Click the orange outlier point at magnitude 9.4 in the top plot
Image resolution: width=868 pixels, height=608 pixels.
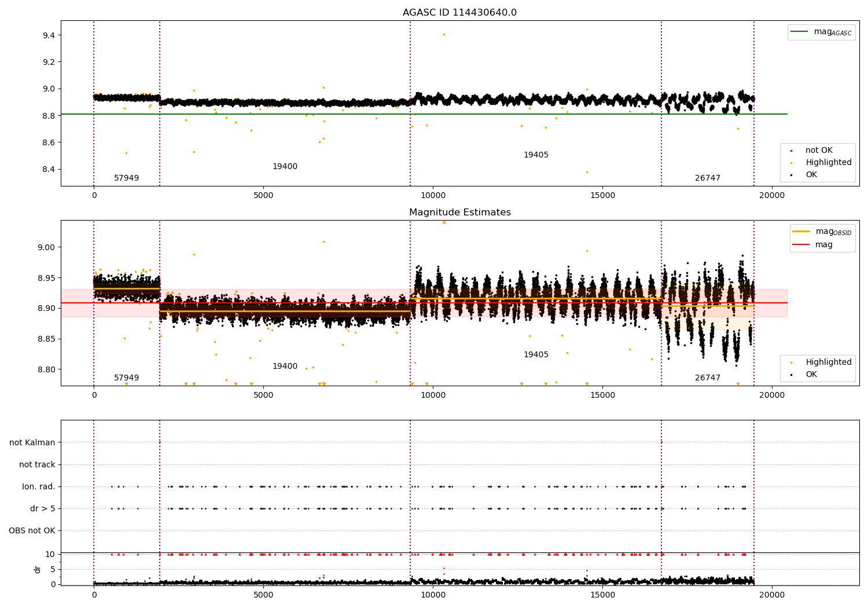(x=444, y=35)
